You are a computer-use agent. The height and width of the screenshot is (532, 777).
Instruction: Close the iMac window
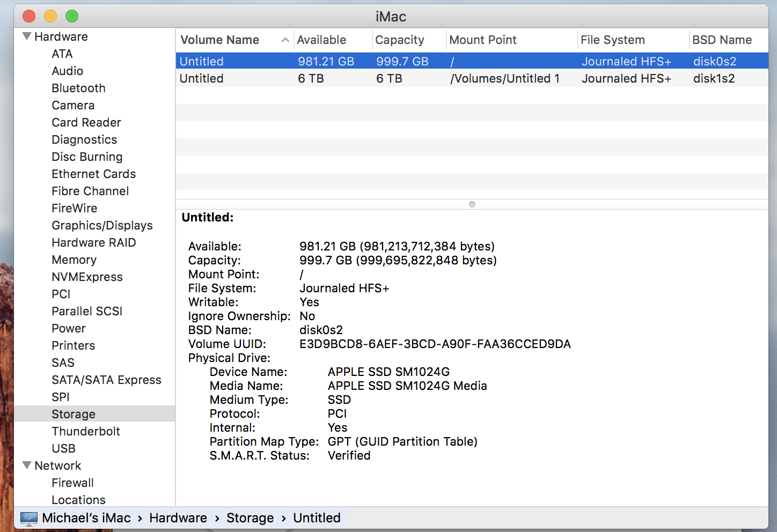click(x=29, y=16)
